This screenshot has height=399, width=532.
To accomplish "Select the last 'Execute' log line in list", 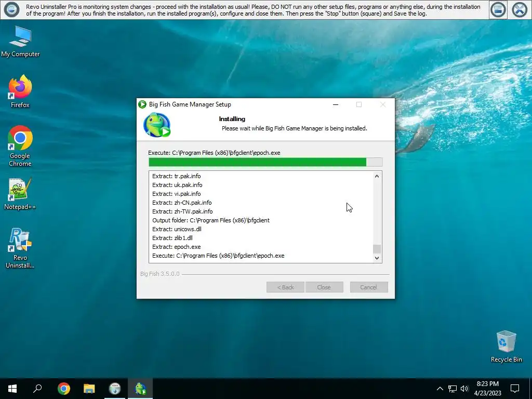I will click(218, 256).
